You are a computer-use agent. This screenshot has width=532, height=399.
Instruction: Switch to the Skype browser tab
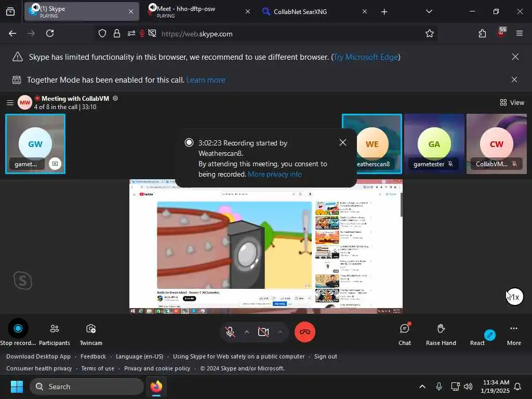pyautogui.click(x=82, y=11)
